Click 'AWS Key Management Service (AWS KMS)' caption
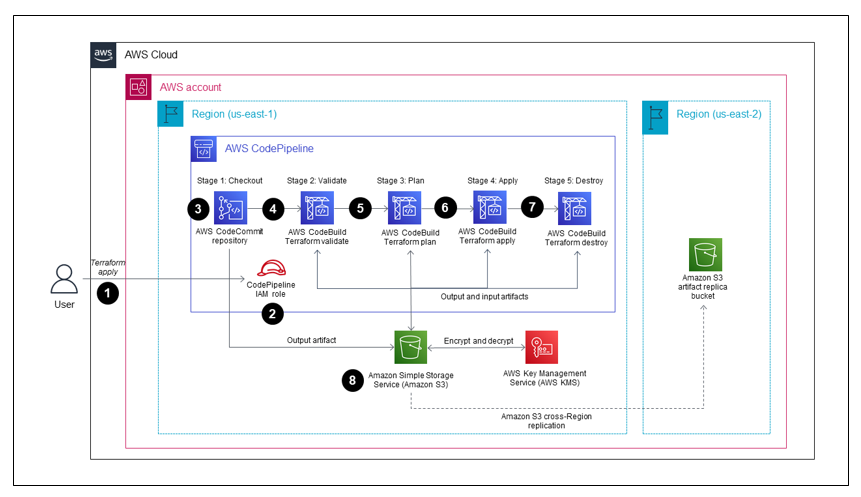This screenshot has width=861, height=497. [545, 378]
